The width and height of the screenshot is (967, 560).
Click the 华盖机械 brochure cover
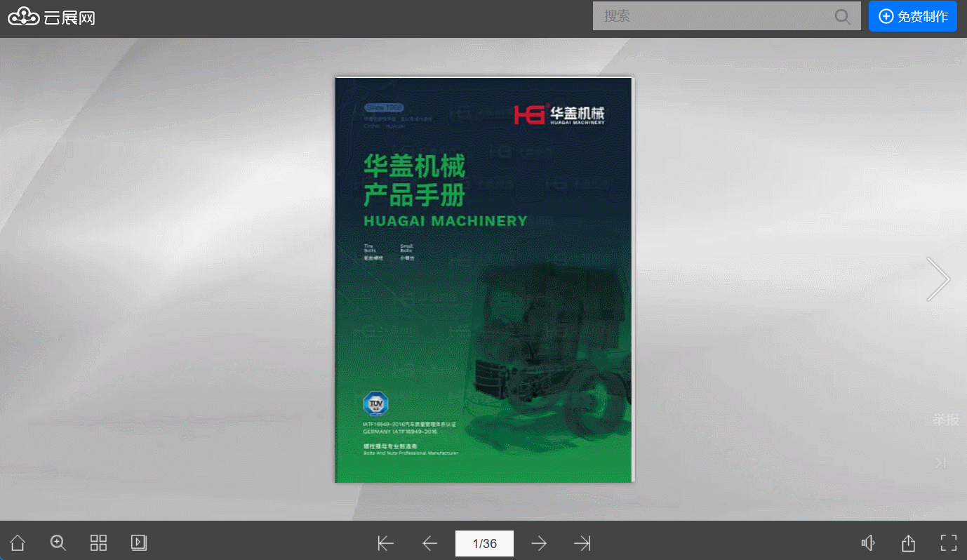484,279
